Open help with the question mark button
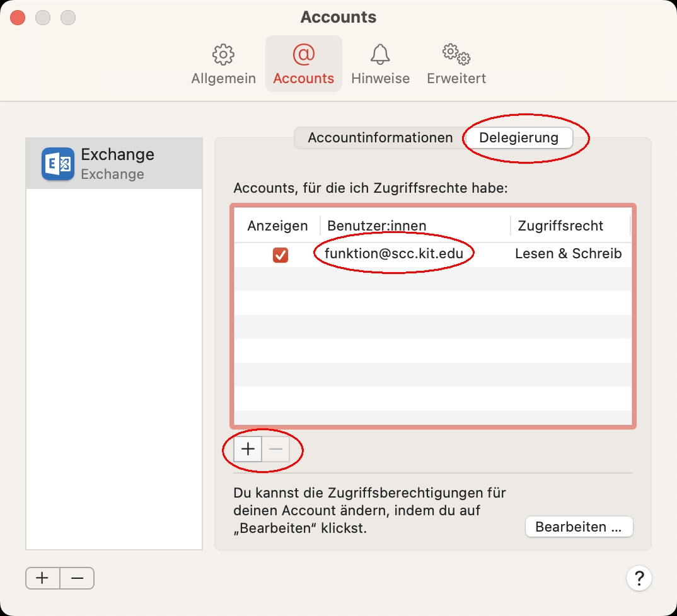Viewport: 677px width, 616px height. (639, 578)
